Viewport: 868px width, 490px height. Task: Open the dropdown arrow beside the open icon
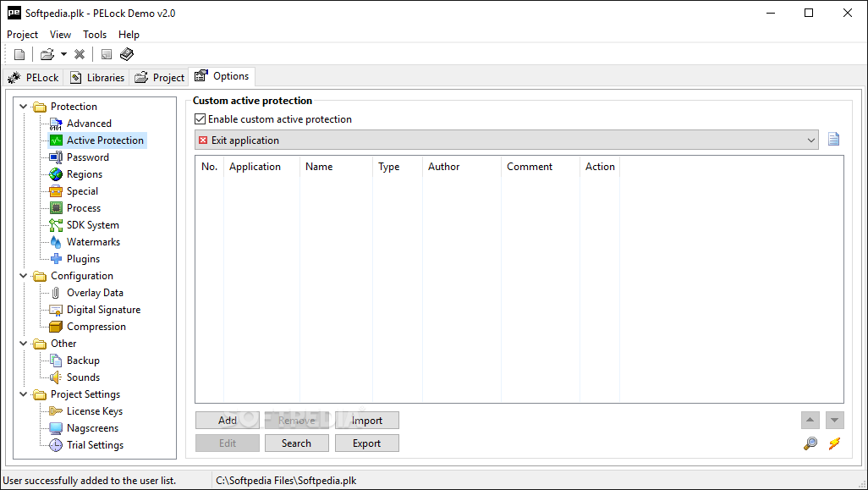coord(63,54)
